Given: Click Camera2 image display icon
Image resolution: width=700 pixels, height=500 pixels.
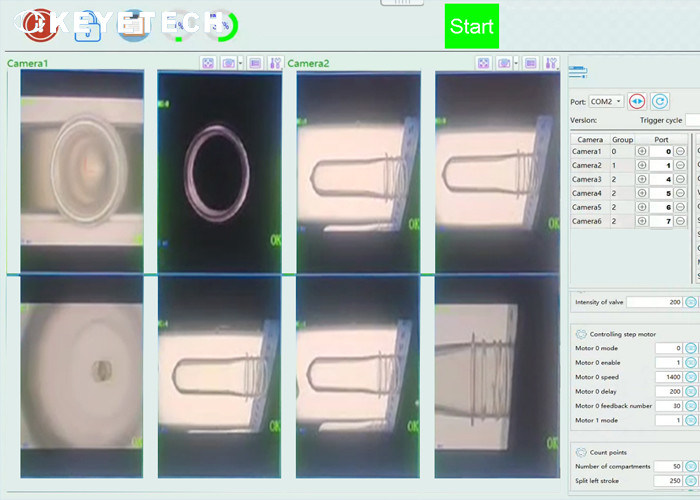Looking at the screenshot, I should coord(531,63).
